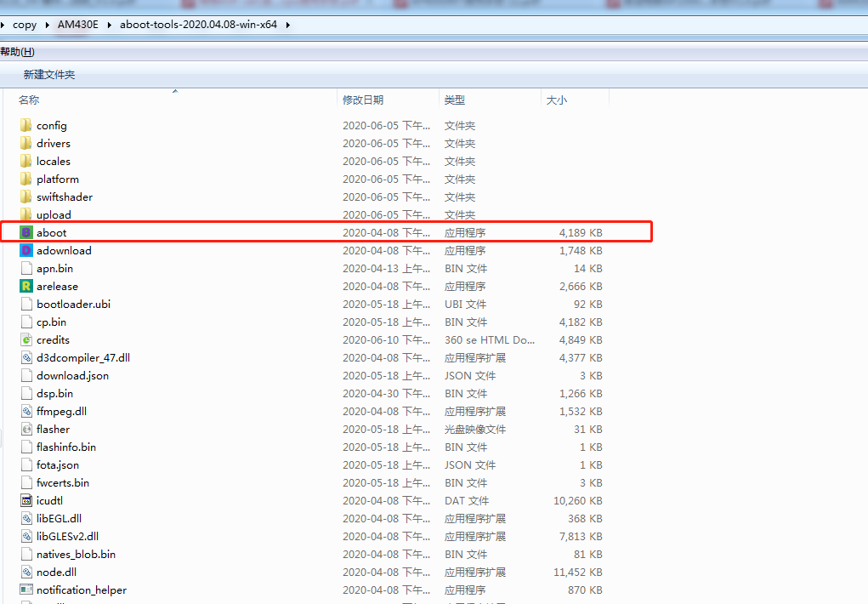Click the platform folder icon
Image resolution: width=868 pixels, height=604 pixels.
pyautogui.click(x=26, y=179)
